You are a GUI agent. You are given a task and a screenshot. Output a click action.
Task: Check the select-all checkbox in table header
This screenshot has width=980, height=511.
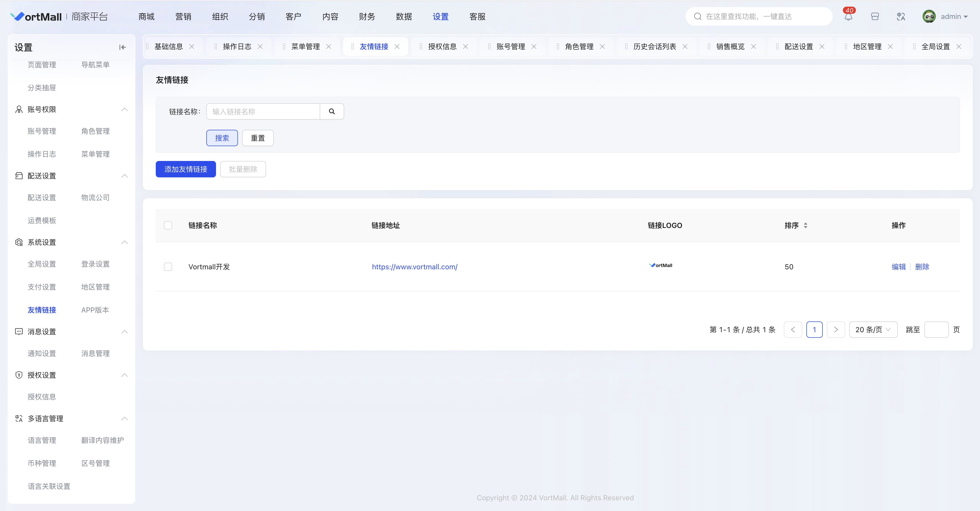pyautogui.click(x=168, y=225)
